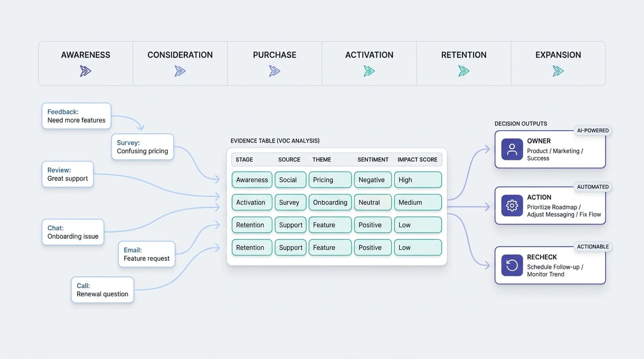
Task: Click the 'DECISION OUTPUTS' heading
Action: [x=521, y=124]
